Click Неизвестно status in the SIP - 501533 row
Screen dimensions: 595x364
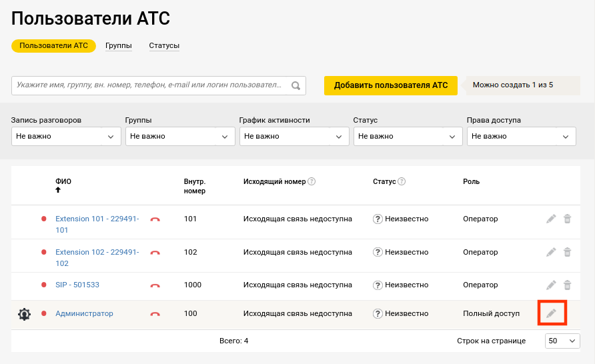(406, 285)
